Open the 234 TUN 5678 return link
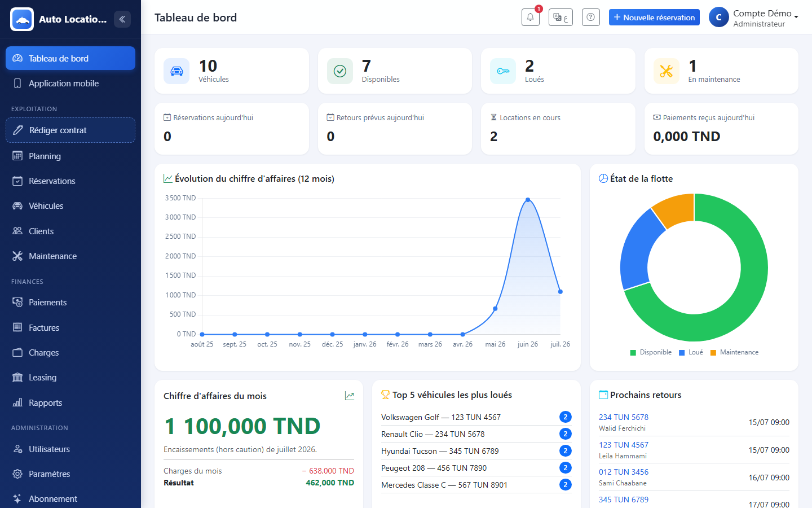The width and height of the screenshot is (812, 508). click(x=624, y=417)
